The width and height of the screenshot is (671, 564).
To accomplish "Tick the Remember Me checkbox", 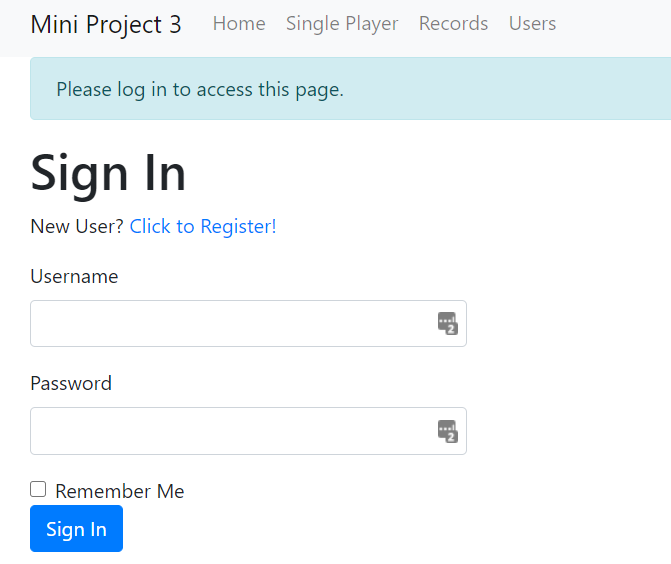I will (x=38, y=489).
